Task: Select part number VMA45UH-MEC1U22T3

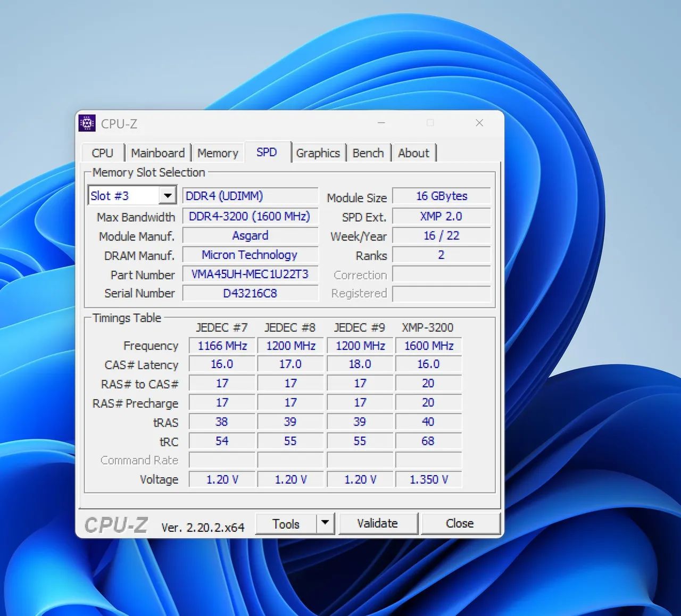Action: (x=250, y=274)
